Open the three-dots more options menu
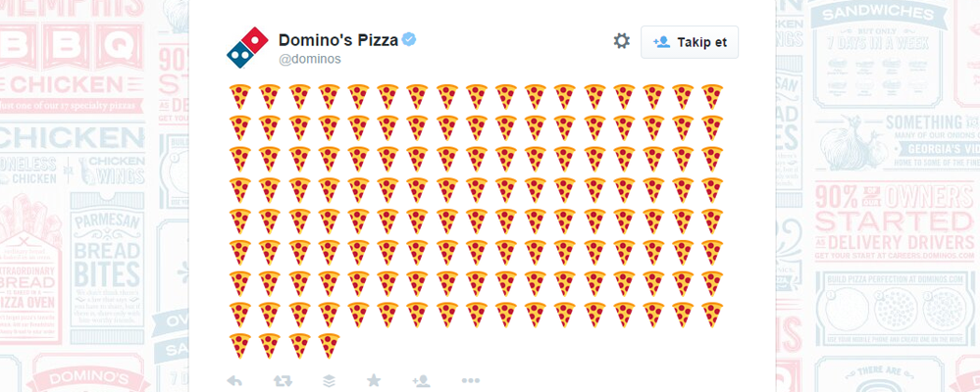Image resolution: width=980 pixels, height=392 pixels. [x=470, y=380]
